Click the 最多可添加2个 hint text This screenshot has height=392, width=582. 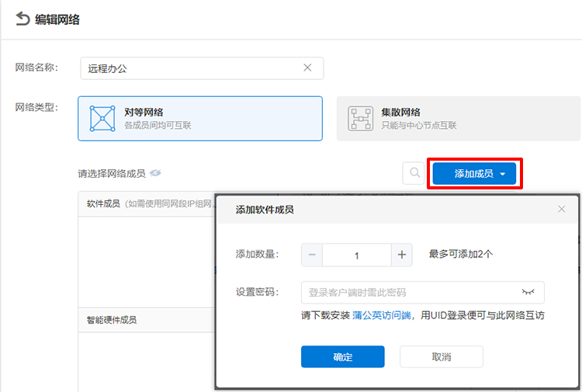pos(461,255)
